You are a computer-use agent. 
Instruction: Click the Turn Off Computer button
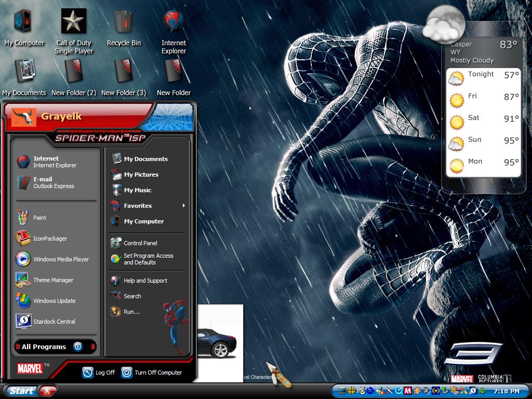[x=151, y=373]
